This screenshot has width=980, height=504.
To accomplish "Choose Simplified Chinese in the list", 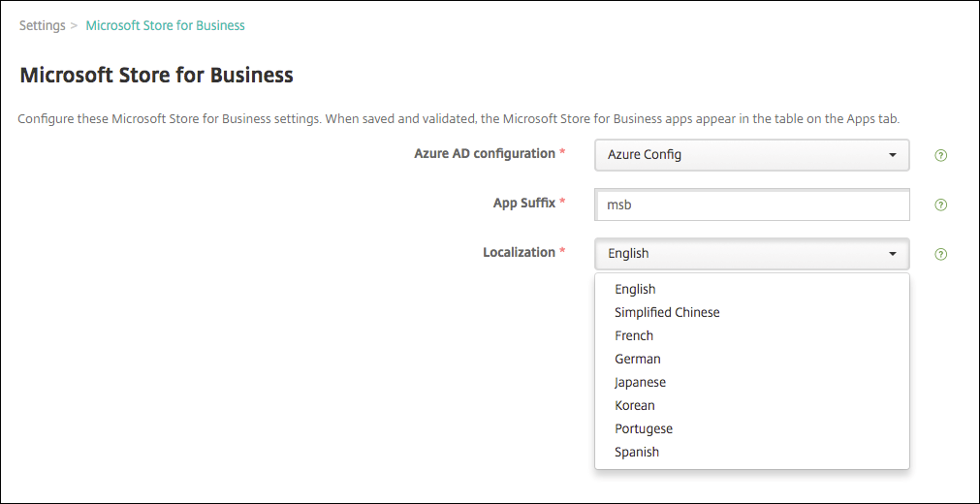I will pos(667,312).
